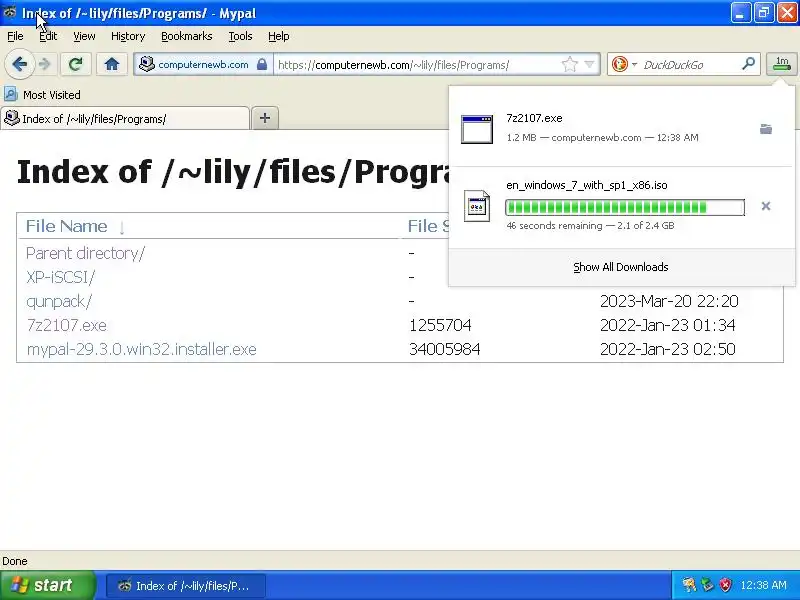Click the safely remove hardware tray icon
The width and height of the screenshot is (800, 600).
coord(707,585)
